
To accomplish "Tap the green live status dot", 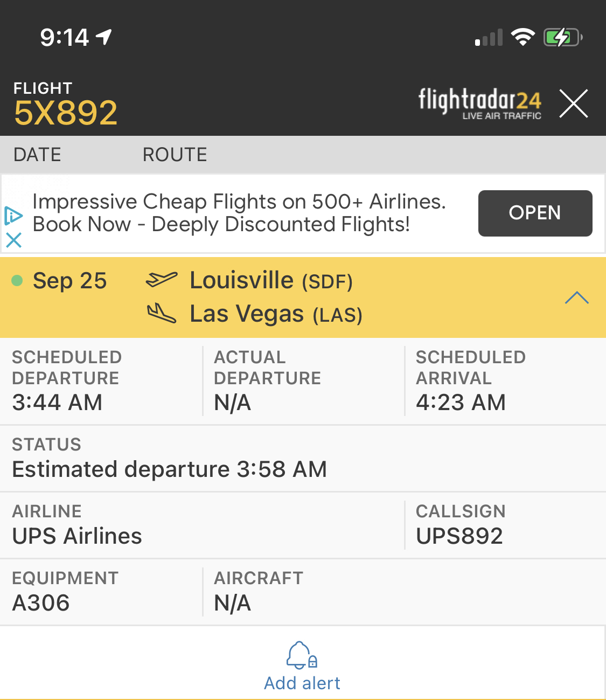I will (17, 280).
